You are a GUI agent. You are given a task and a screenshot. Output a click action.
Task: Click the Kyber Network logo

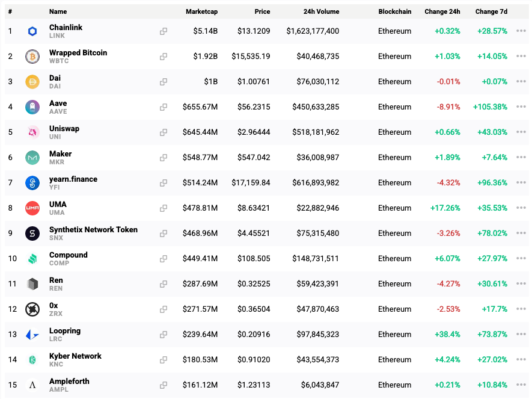[x=32, y=360]
